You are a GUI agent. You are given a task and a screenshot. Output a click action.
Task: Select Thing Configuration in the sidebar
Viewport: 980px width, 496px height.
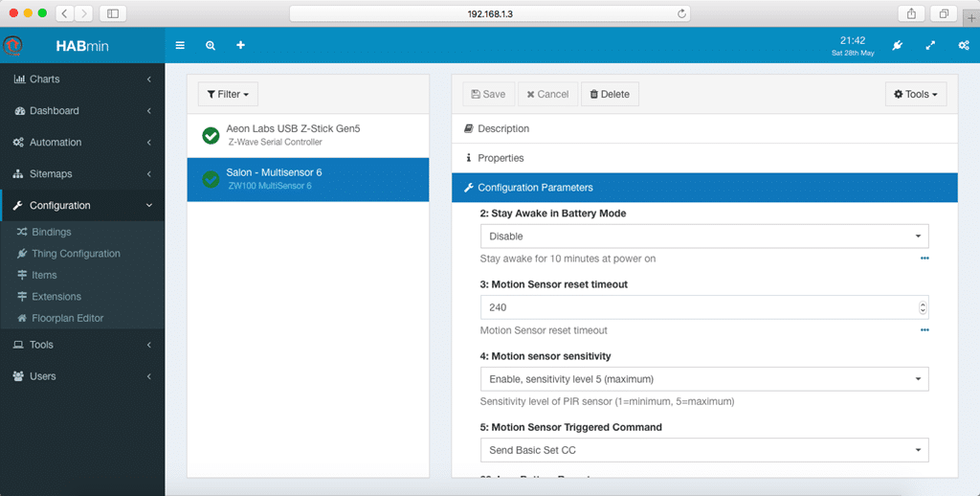click(76, 254)
